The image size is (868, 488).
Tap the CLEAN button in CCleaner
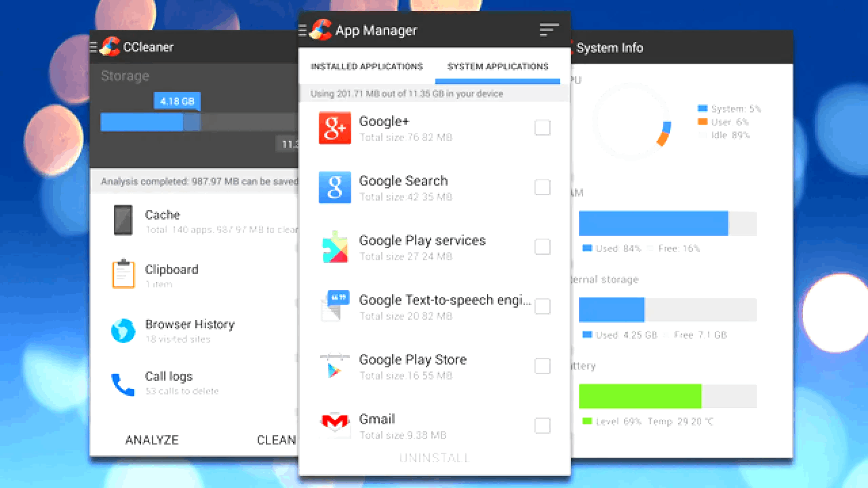(x=276, y=440)
